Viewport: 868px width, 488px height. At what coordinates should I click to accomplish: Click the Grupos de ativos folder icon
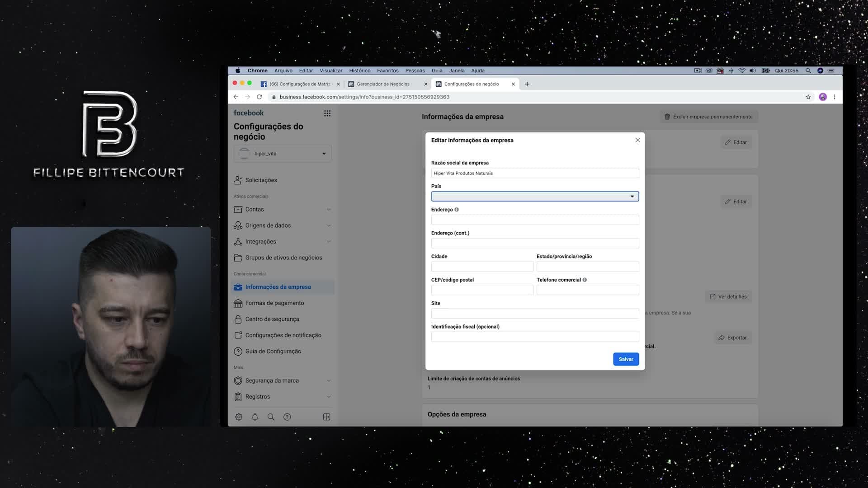pos(238,258)
